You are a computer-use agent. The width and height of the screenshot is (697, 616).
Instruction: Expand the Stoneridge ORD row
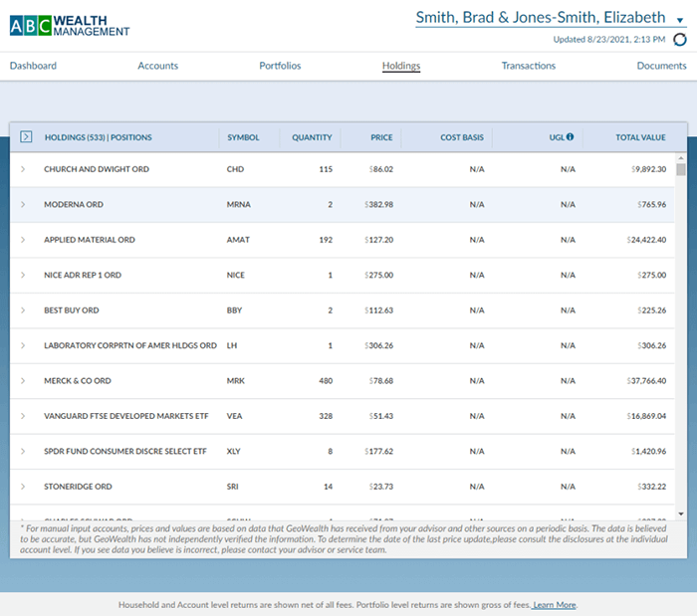pyautogui.click(x=23, y=487)
